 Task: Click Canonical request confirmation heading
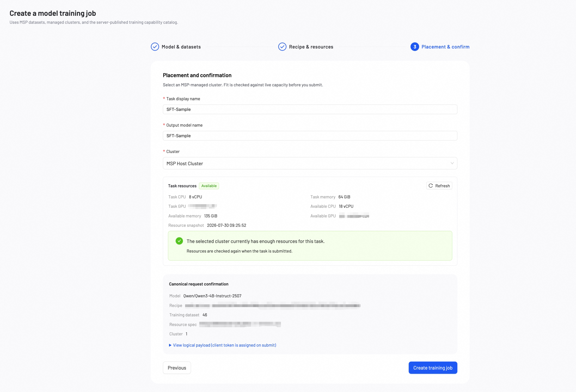tap(199, 284)
